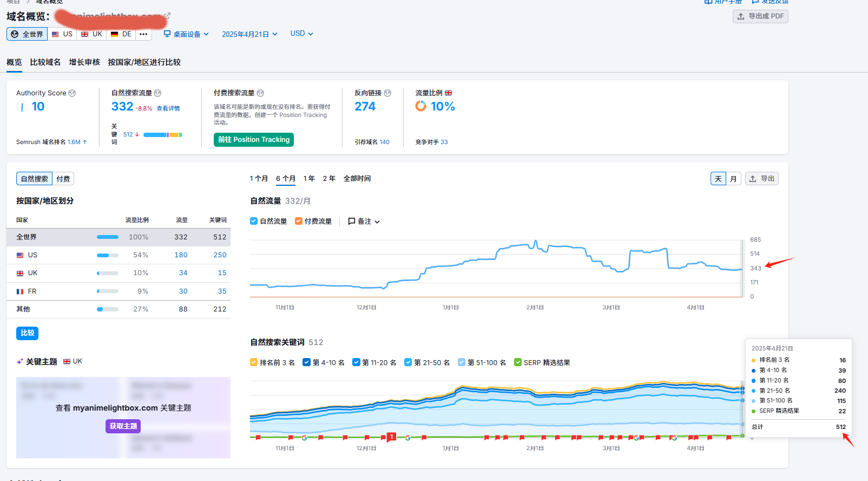Image resolution: width=868 pixels, height=481 pixels.
Task: Click 反向链接 info icon
Action: 387,93
